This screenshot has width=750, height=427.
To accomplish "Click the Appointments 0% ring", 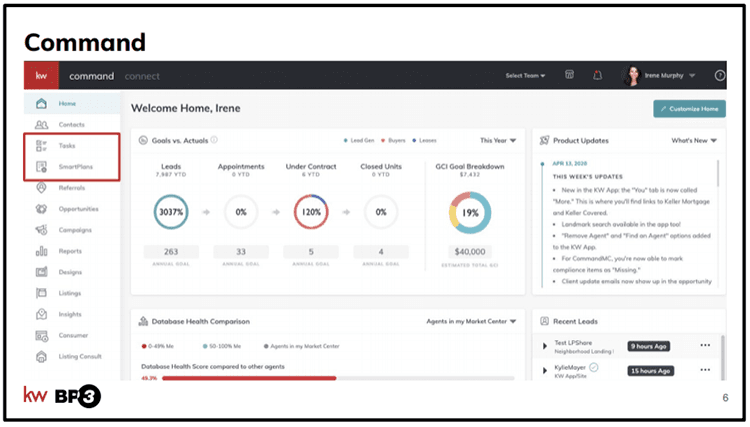I will pos(241,212).
